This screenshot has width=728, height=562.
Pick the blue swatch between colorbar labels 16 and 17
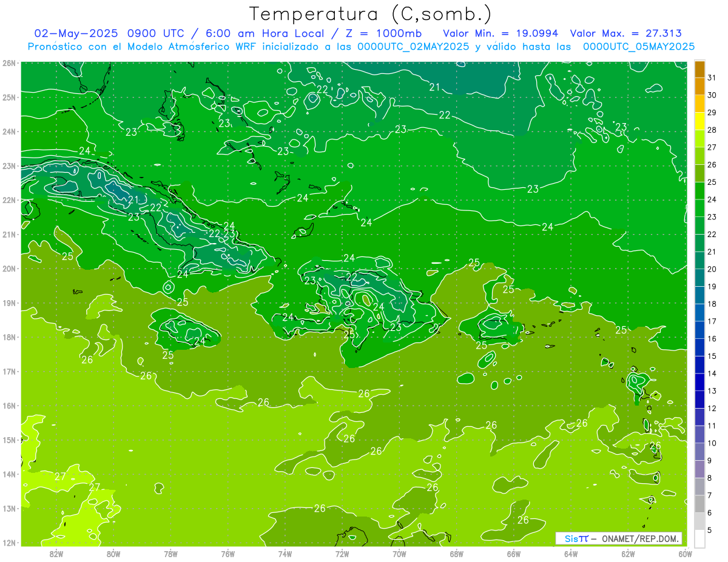(x=699, y=330)
